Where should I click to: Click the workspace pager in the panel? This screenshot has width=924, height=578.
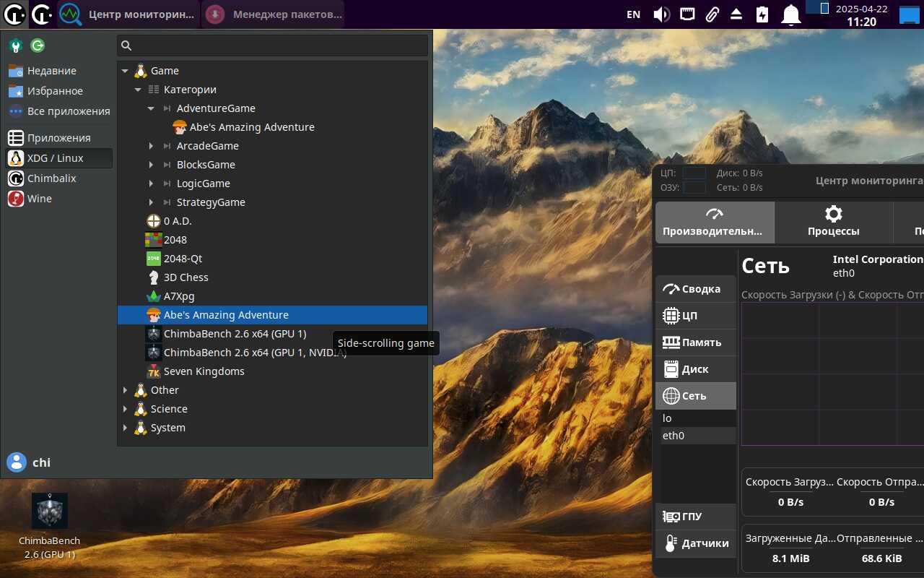pos(816,7)
